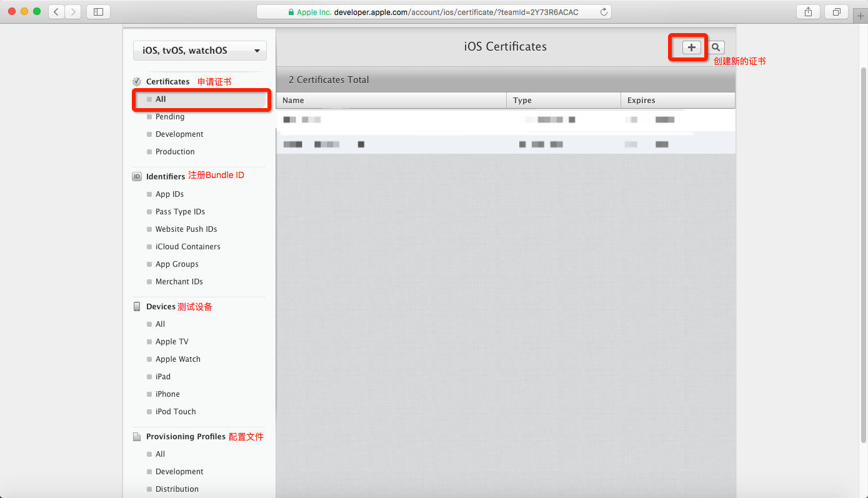Click the Safari address bar
The image size is (868, 498).
tap(434, 12)
